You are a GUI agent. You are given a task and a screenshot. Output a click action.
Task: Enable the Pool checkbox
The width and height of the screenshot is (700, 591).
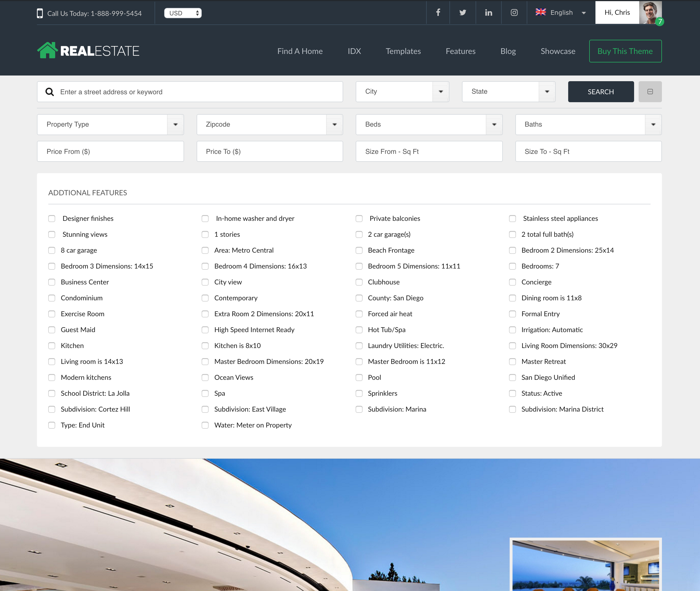pos(359,378)
